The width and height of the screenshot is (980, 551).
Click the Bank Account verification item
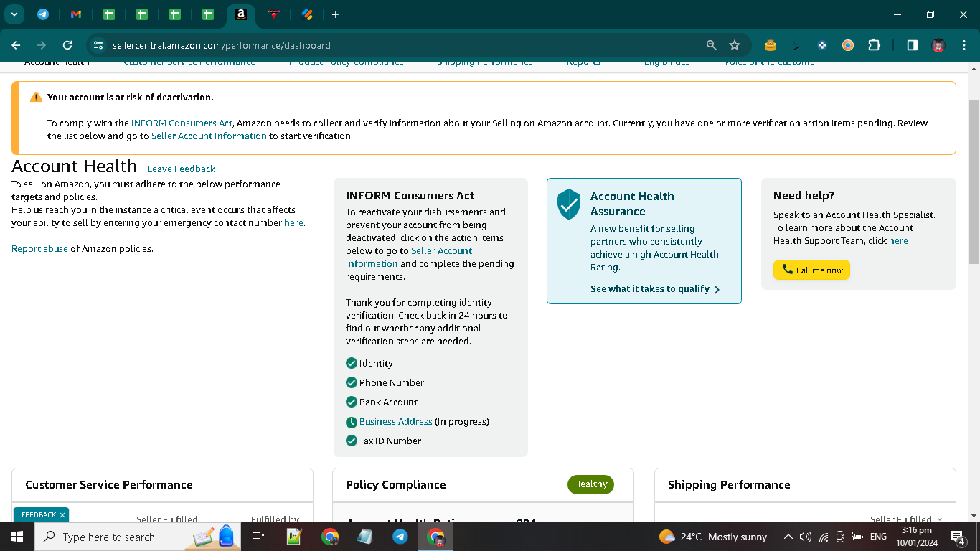point(382,402)
